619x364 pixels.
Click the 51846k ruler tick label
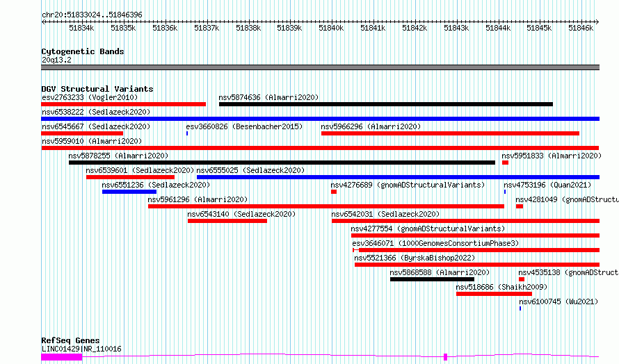[581, 28]
